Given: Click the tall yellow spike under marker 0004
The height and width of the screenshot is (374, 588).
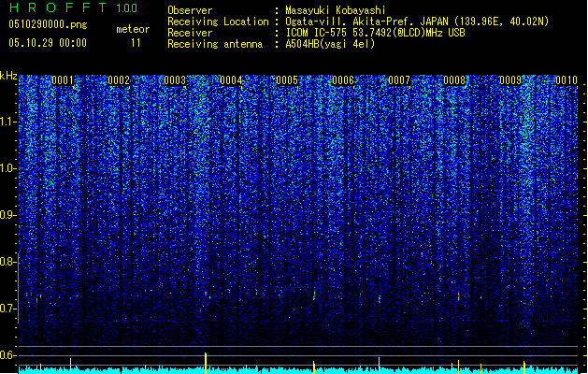Looking at the screenshot, I should click(x=206, y=363).
